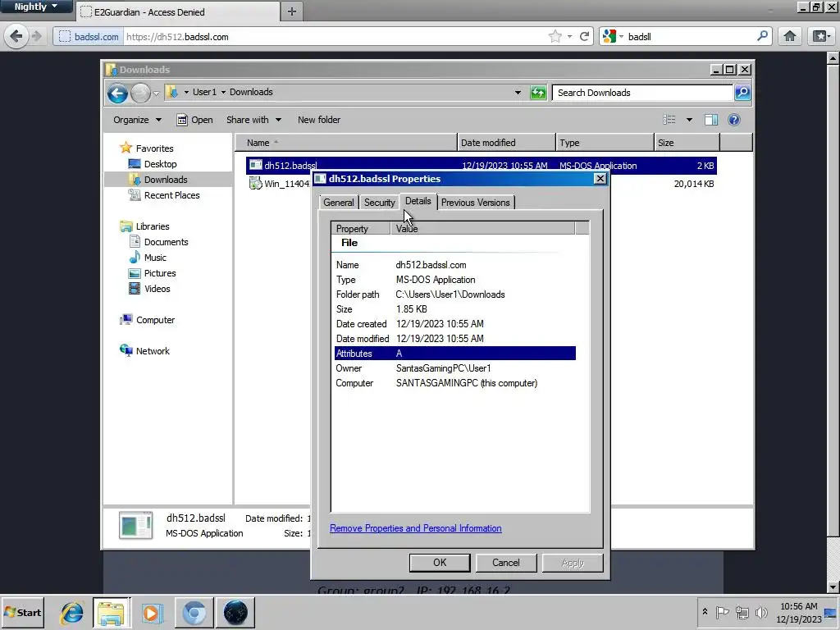Open Action Center flag in system tray
840x630 pixels.
tap(722, 612)
